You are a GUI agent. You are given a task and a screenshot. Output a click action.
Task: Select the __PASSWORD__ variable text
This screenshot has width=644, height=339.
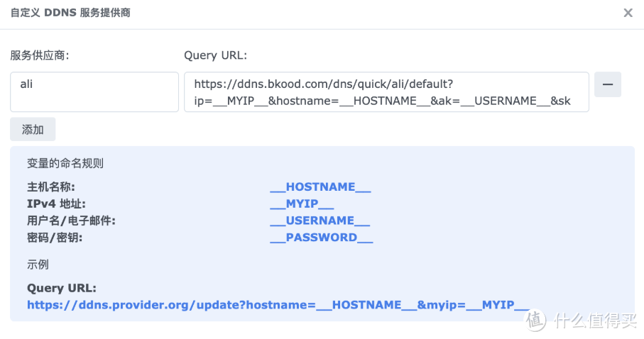(322, 238)
